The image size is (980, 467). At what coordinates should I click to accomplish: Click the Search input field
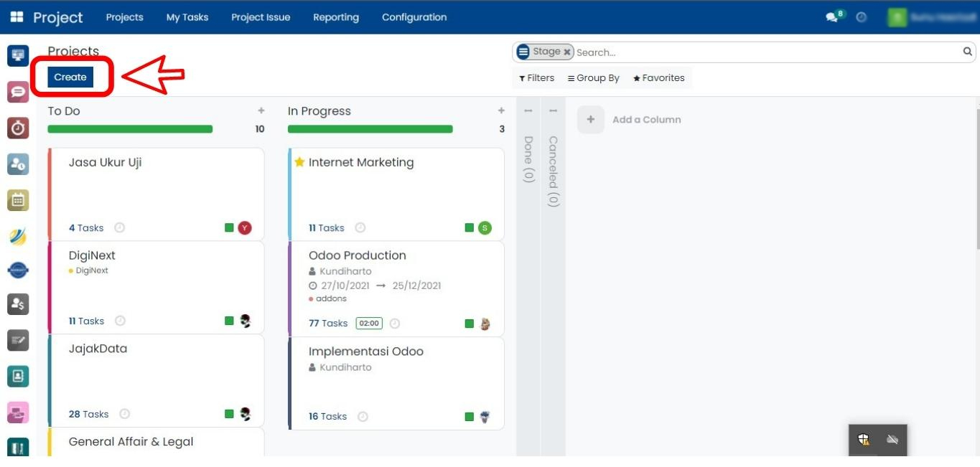click(x=767, y=52)
